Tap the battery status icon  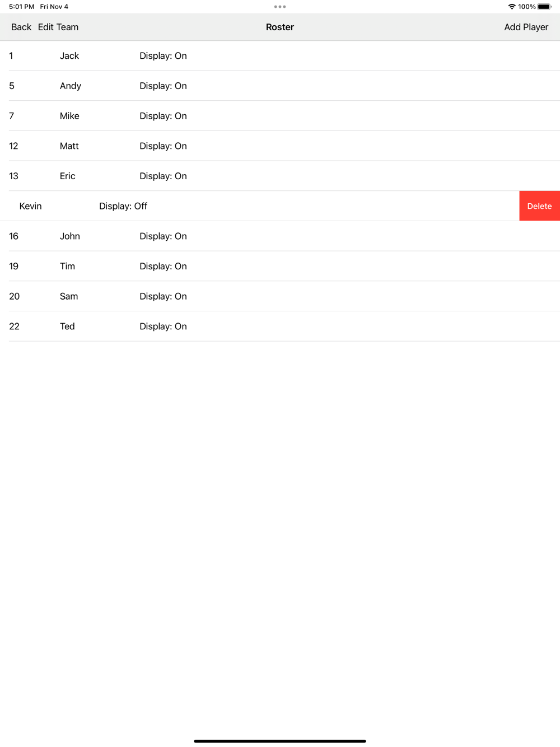544,7
